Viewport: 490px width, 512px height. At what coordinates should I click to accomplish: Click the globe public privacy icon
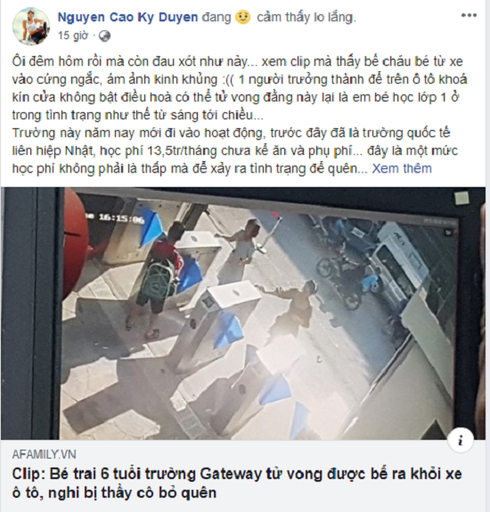[104, 36]
